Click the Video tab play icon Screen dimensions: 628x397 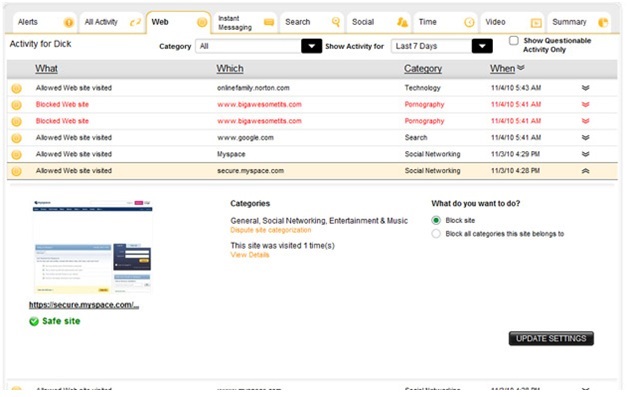pyautogui.click(x=536, y=23)
